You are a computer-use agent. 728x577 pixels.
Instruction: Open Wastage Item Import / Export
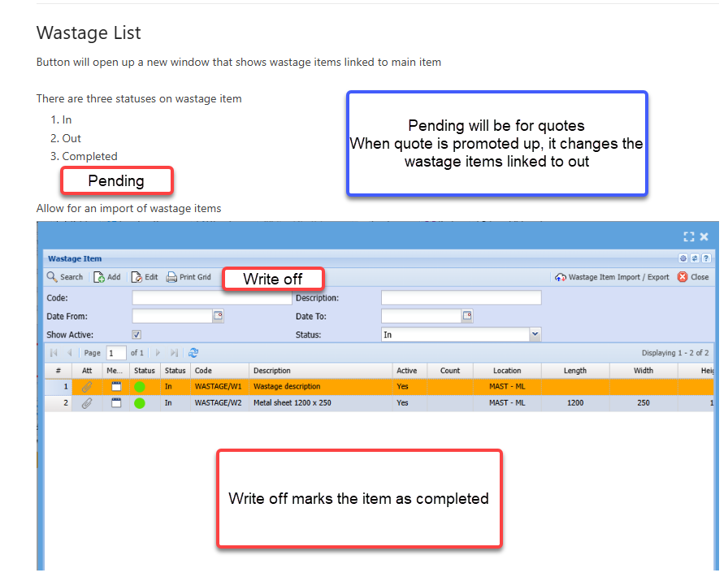[x=612, y=277]
